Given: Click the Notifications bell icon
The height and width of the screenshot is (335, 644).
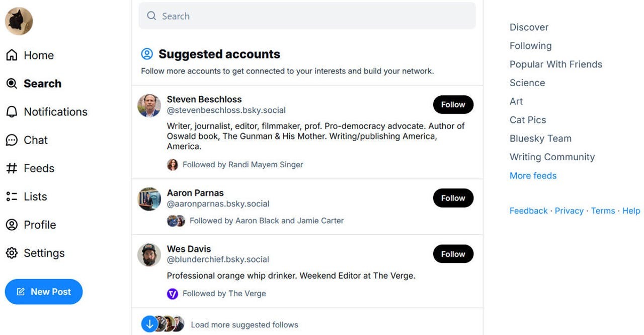Looking at the screenshot, I should tap(12, 112).
